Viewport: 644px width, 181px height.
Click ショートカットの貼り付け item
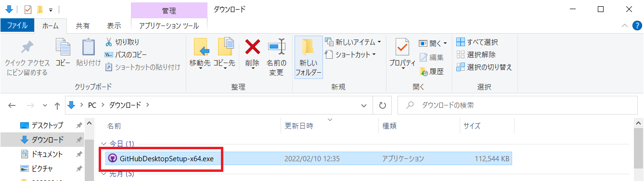(x=143, y=67)
